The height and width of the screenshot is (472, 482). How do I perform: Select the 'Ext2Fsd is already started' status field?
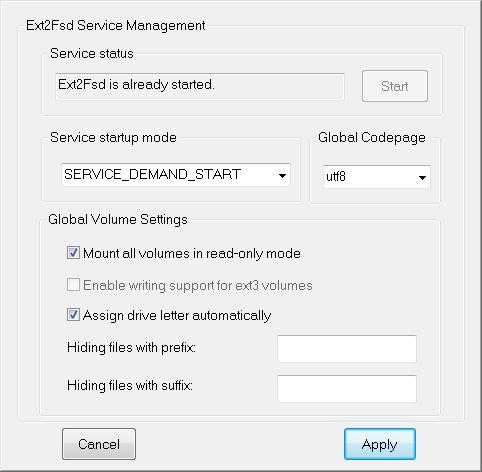(x=200, y=86)
